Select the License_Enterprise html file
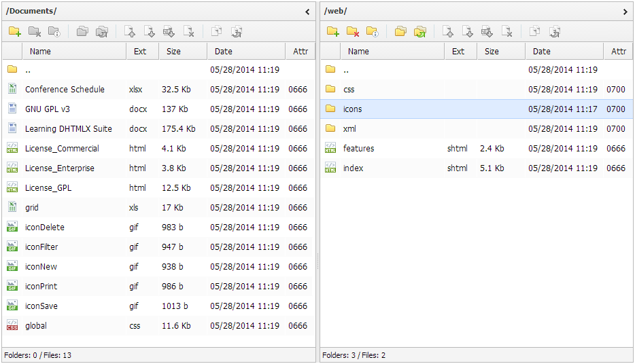 [159, 168]
